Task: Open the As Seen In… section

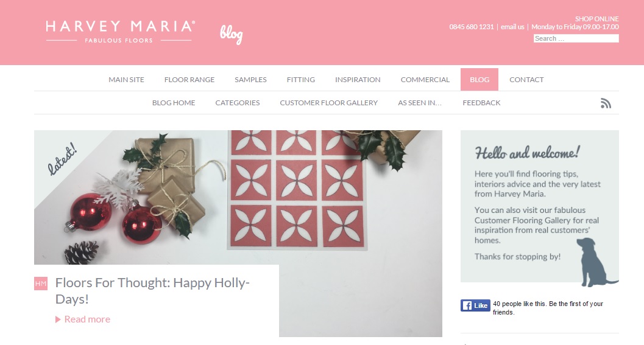Action: (x=420, y=103)
